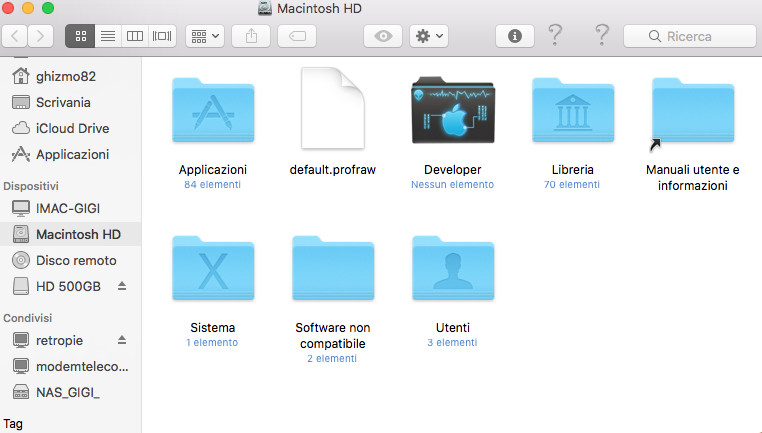Click the Get Info toolbar button
Screen dimensions: 762x433
515,36
